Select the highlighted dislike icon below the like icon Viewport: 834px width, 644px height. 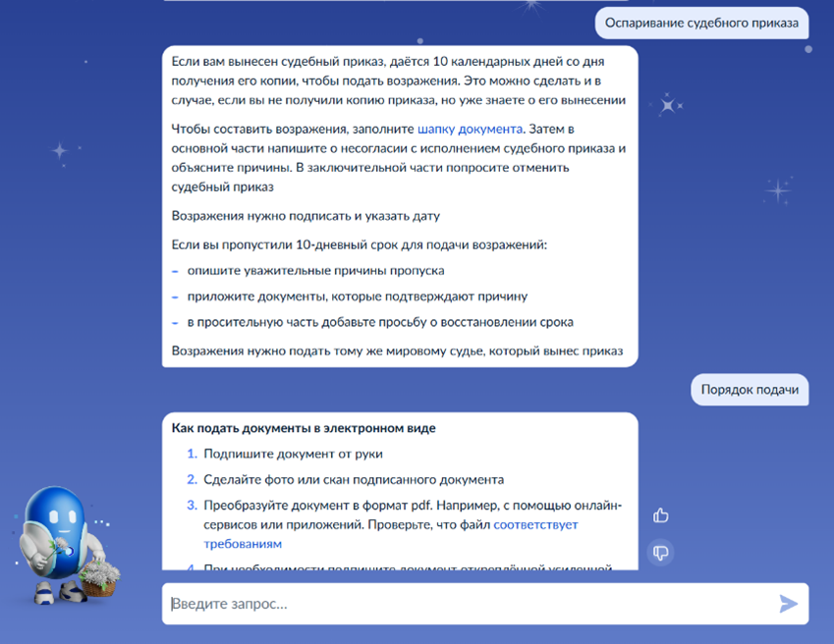[x=660, y=553]
